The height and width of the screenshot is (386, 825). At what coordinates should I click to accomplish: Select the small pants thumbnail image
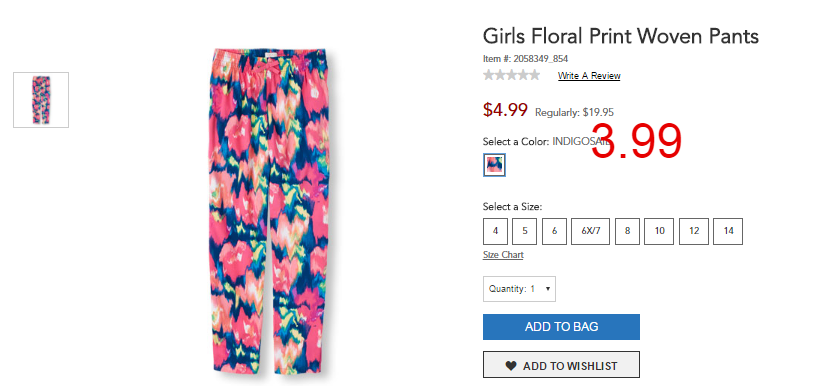(x=41, y=100)
